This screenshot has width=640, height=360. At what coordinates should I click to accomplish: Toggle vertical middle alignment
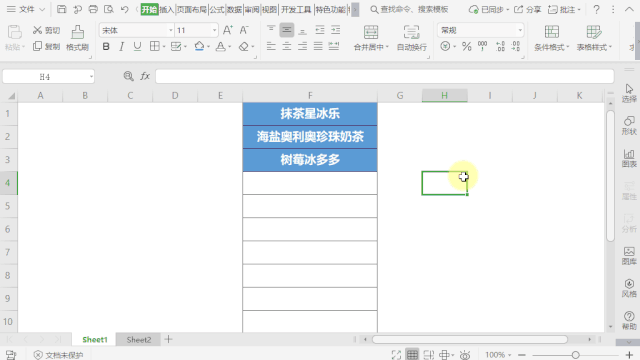point(287,30)
